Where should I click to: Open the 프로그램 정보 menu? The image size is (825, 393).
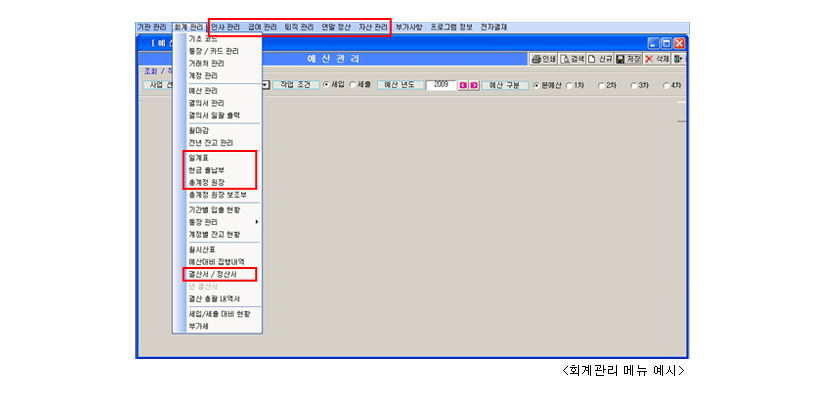[451, 27]
